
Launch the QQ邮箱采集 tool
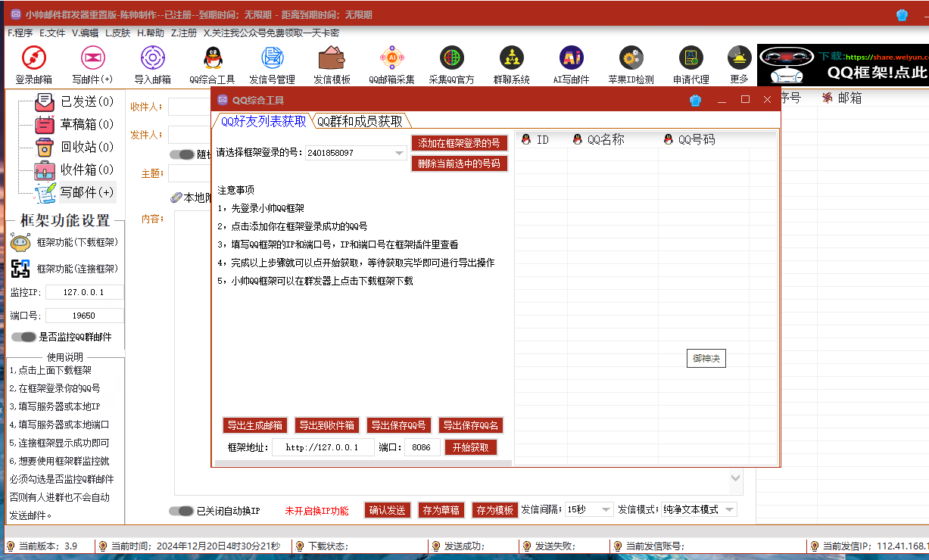pyautogui.click(x=391, y=59)
